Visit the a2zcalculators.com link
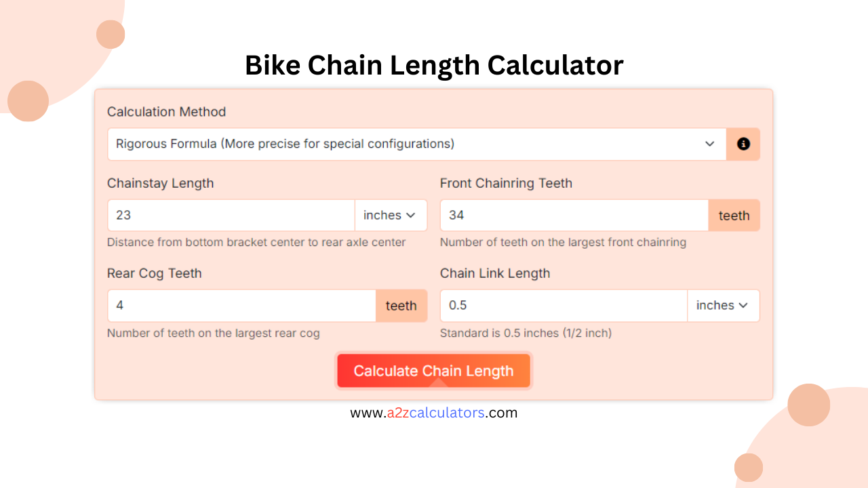This screenshot has height=488, width=868. pyautogui.click(x=434, y=412)
